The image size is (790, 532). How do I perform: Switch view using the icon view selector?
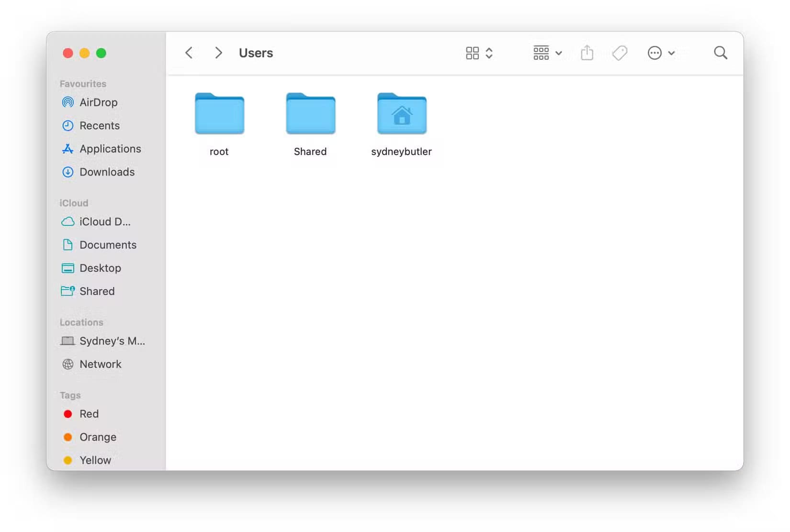pyautogui.click(x=479, y=53)
